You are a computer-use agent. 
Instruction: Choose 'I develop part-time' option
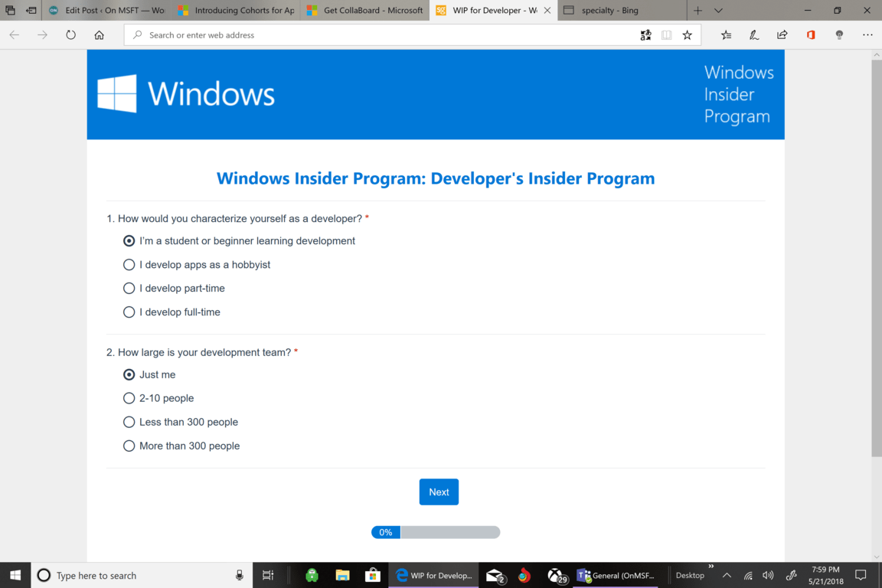pos(129,288)
